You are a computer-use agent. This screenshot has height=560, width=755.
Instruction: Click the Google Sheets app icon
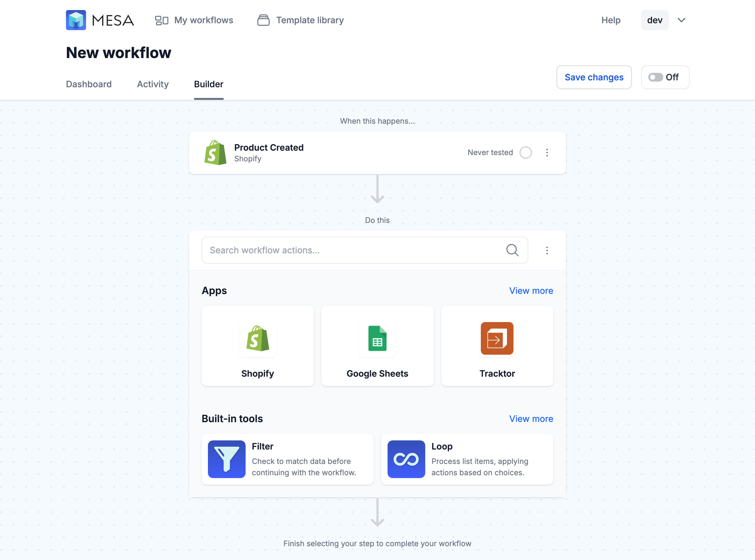coord(377,338)
